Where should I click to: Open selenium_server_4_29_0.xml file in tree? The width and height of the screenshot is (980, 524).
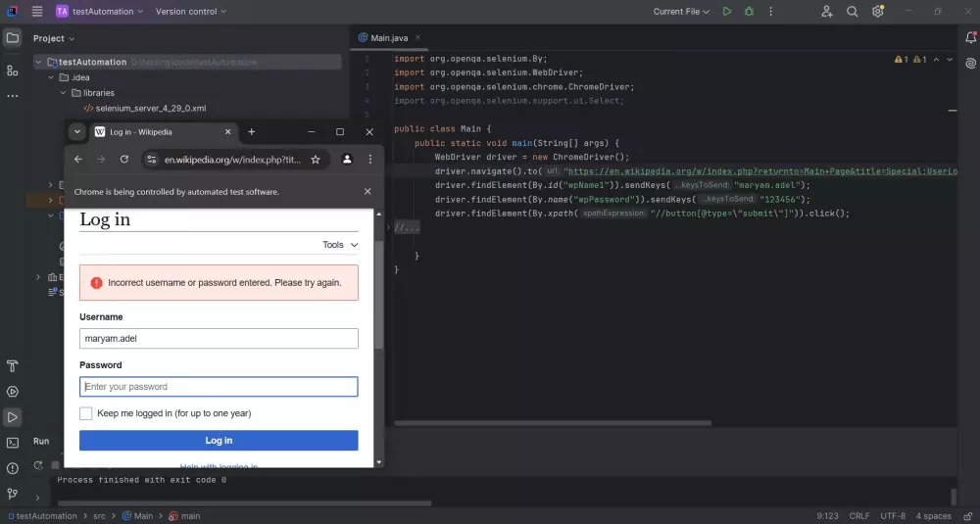144,108
